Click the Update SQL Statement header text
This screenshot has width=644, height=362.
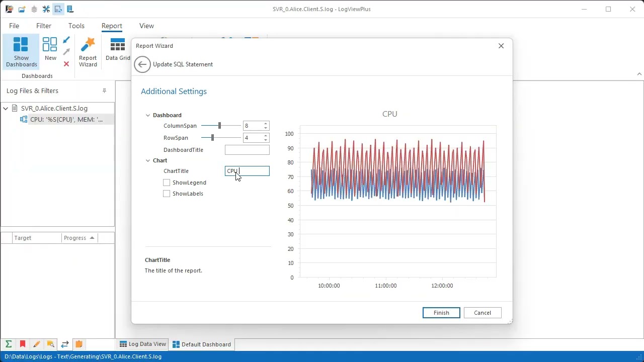coord(183,64)
